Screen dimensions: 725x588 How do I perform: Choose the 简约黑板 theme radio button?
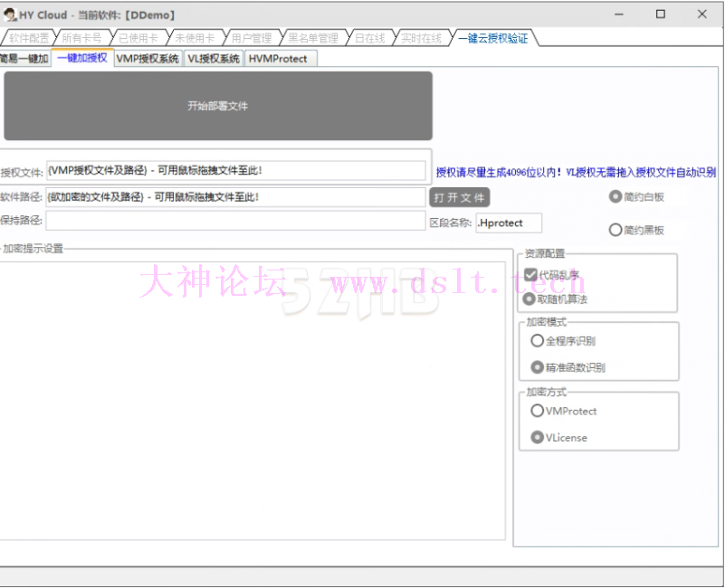tap(615, 230)
